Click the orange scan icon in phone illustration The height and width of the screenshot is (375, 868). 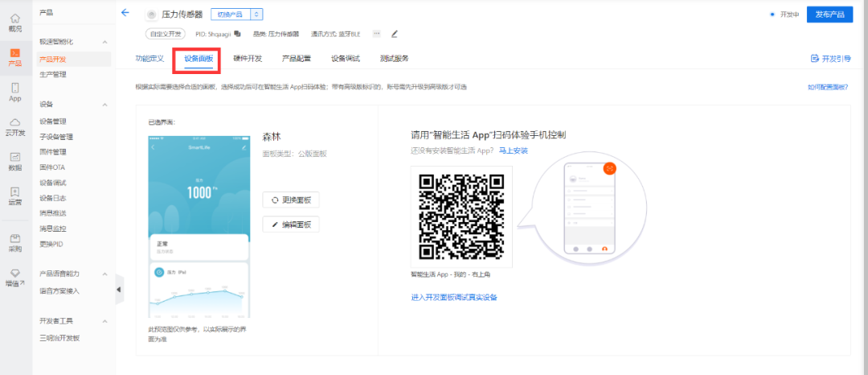(x=609, y=168)
